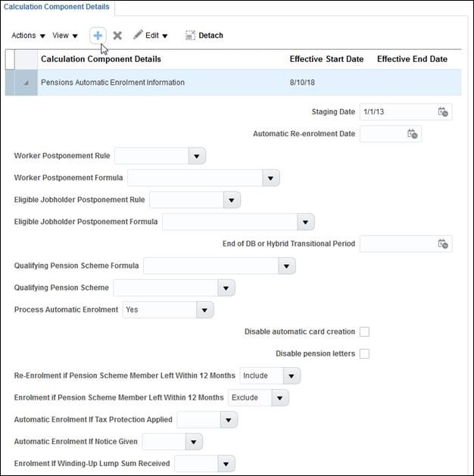Open the Staging Date calendar picker
The image size is (474, 476).
click(x=443, y=112)
